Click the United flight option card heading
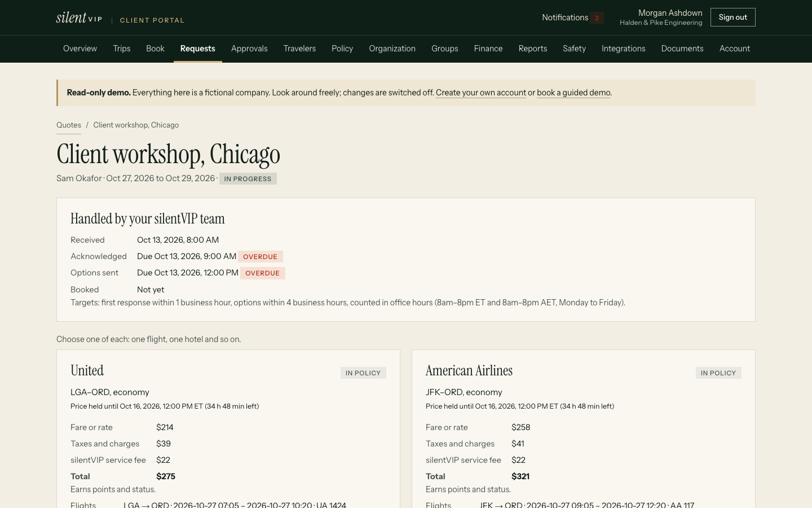 coord(87,371)
